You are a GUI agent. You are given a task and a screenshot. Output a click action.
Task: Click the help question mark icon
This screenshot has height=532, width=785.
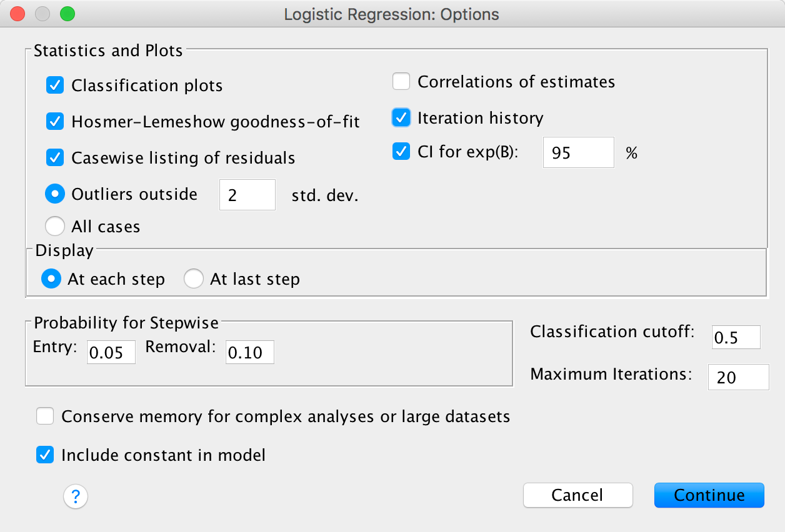coord(76,497)
